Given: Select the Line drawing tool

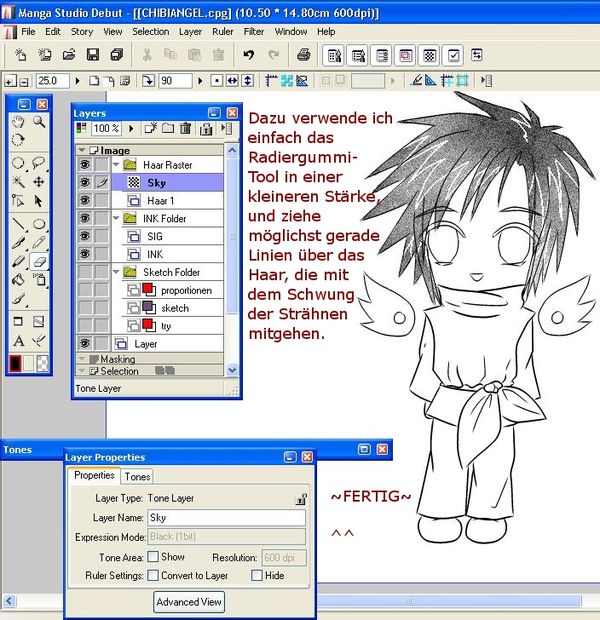Looking at the screenshot, I should pyautogui.click(x=18, y=223).
